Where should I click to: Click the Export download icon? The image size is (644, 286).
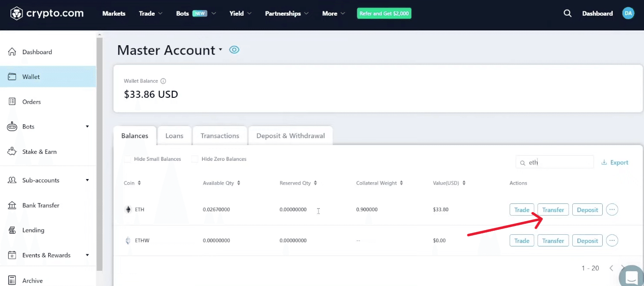click(x=604, y=163)
